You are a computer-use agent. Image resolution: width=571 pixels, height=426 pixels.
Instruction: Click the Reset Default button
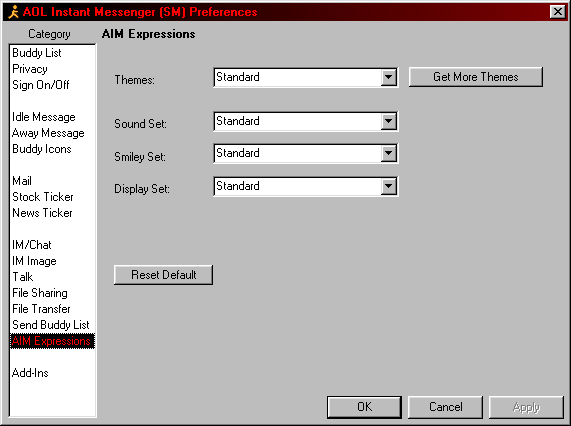click(164, 275)
